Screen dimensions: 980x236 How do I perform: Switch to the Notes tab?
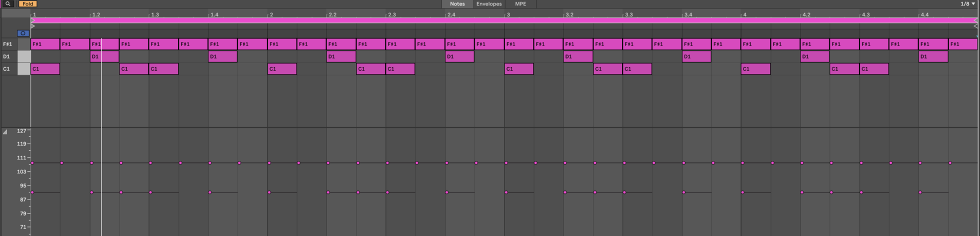click(x=457, y=3)
